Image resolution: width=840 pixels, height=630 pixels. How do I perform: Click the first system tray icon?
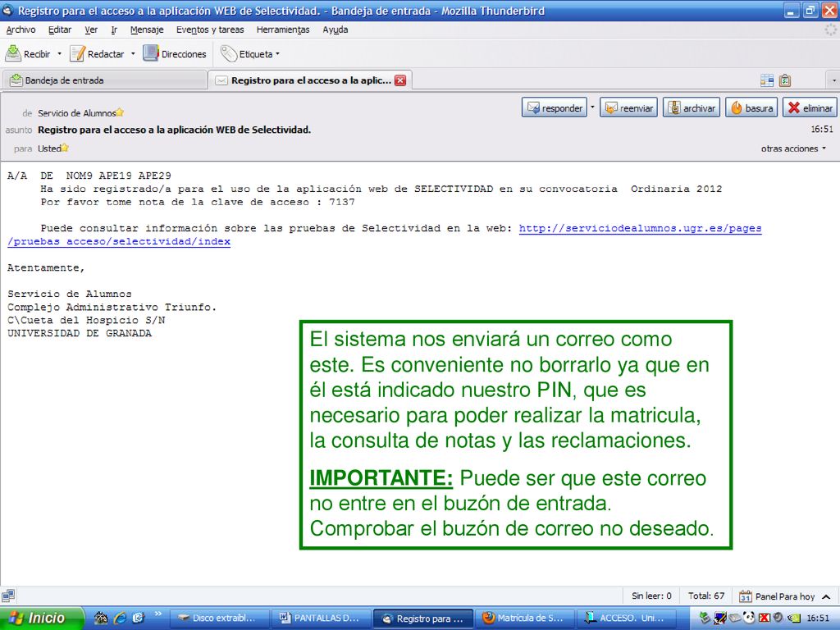[x=705, y=618]
